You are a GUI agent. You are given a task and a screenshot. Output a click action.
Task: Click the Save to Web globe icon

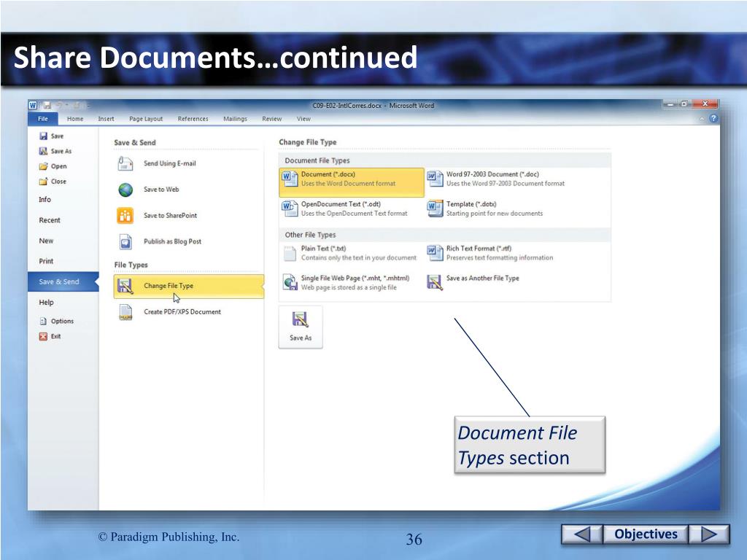tap(125, 190)
